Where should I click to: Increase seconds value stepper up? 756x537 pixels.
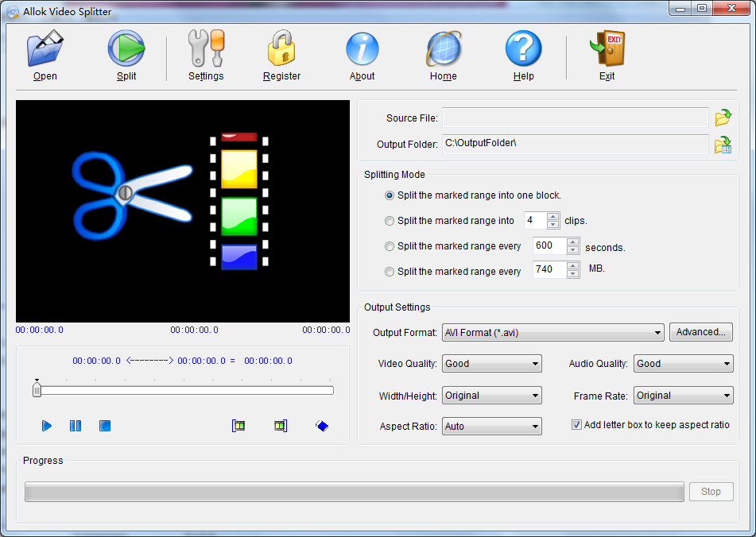(573, 241)
